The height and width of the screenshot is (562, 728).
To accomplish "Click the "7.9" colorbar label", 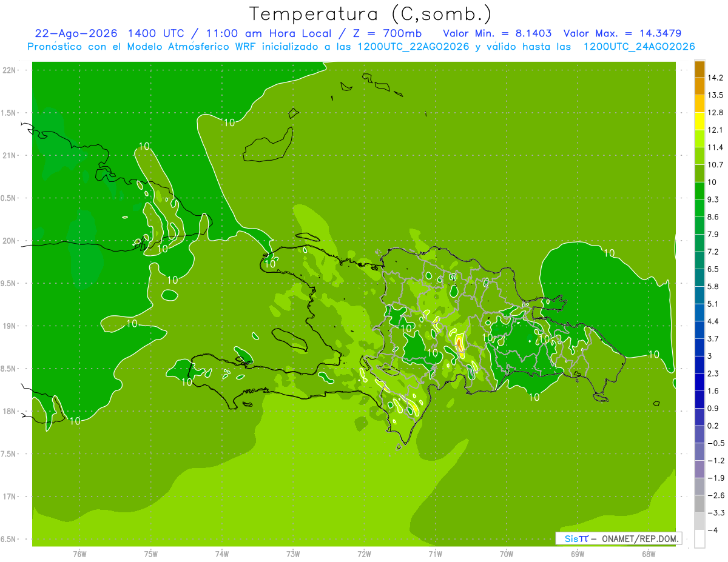I will pos(713,234).
